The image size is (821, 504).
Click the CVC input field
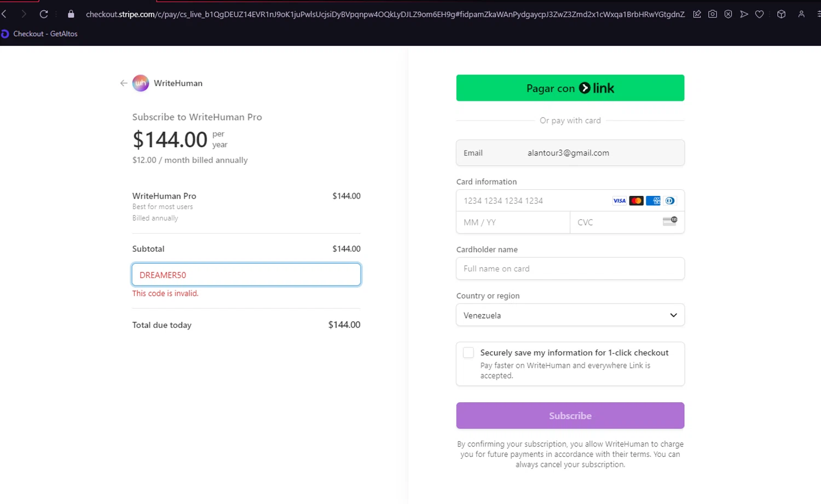coord(627,223)
